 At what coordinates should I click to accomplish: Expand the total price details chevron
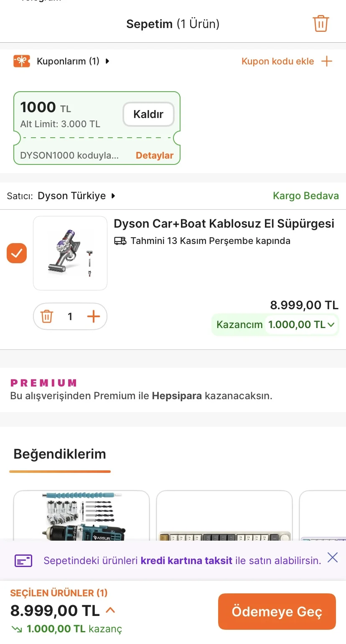tap(110, 610)
